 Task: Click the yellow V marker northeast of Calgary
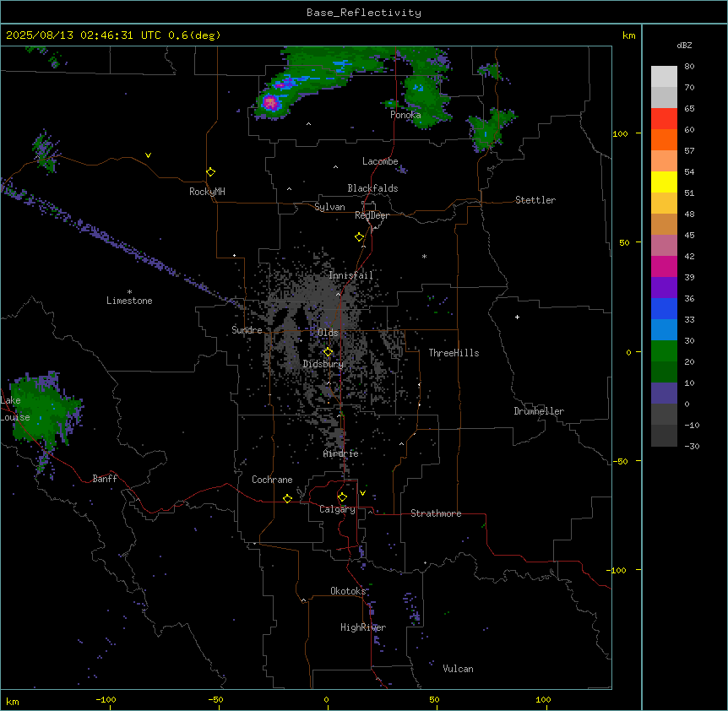coord(362,493)
